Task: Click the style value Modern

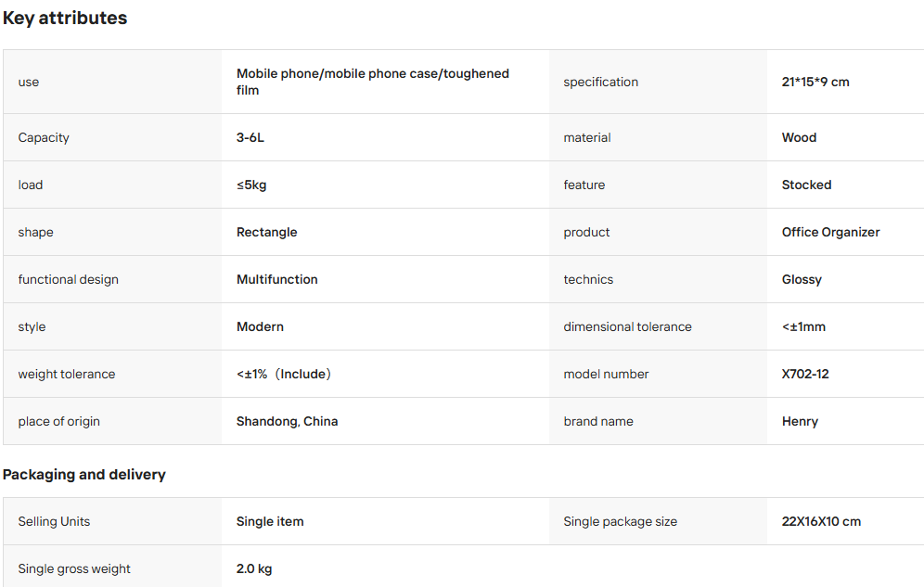Action: 260,326
